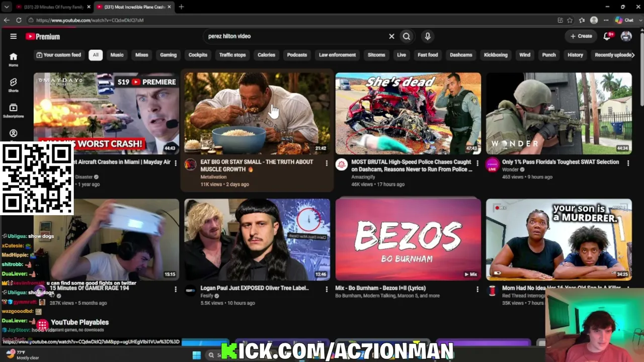Open the YouTube account avatar menu

pyautogui.click(x=626, y=36)
